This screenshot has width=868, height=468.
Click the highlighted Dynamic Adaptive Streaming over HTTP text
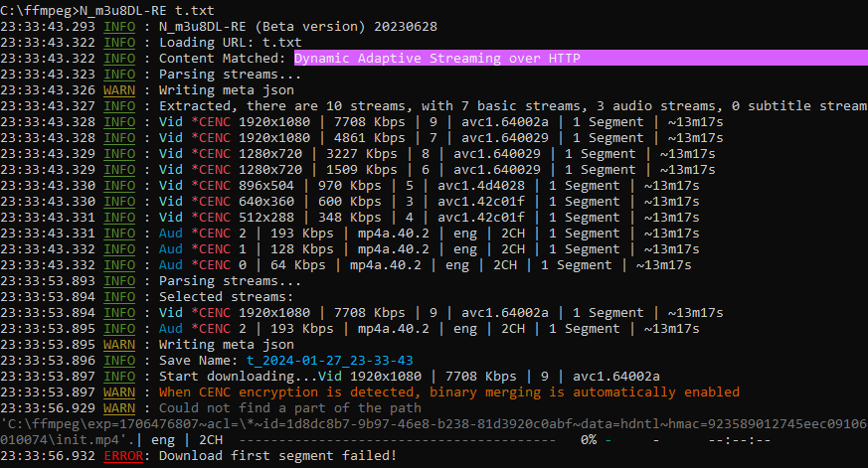(436, 58)
